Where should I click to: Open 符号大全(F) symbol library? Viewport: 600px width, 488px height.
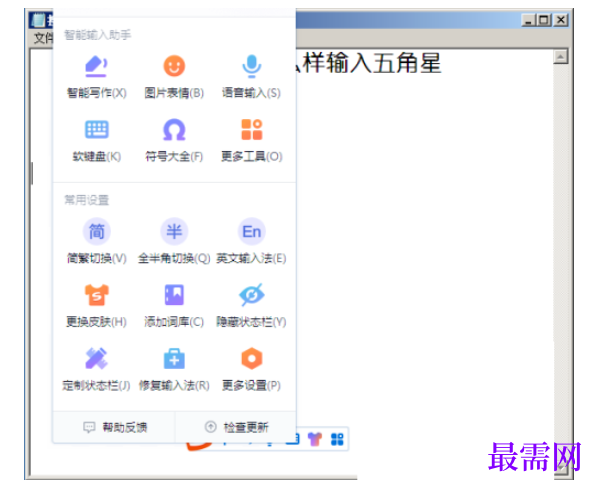174,140
